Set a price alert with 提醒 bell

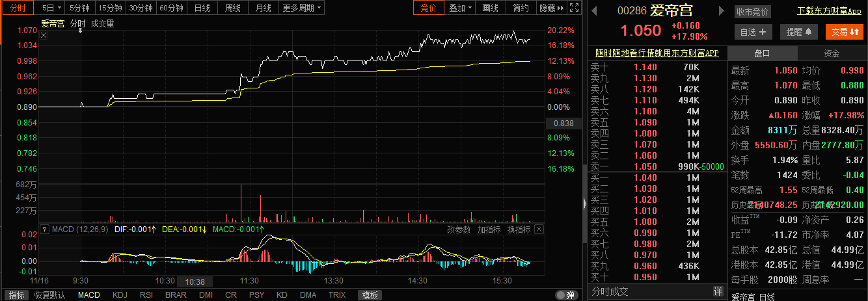pos(799,31)
